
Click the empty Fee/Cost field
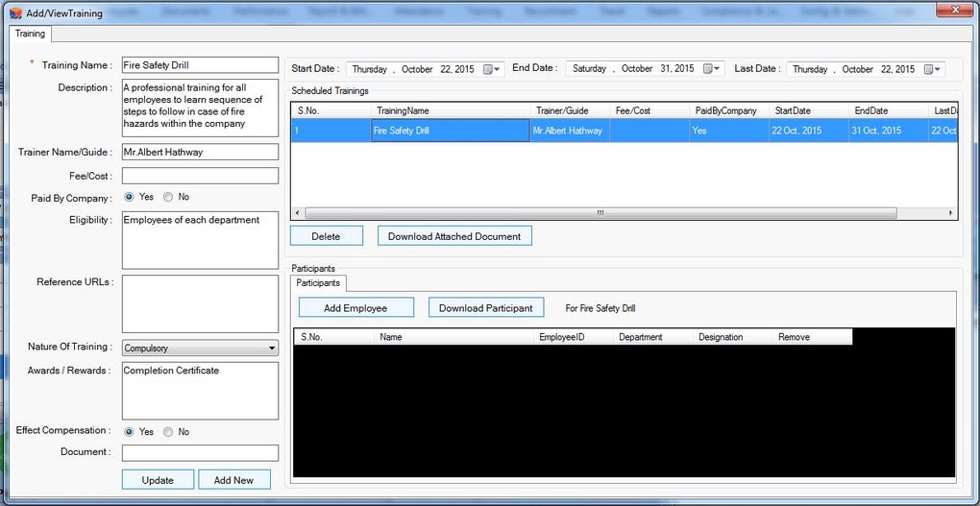(200, 176)
